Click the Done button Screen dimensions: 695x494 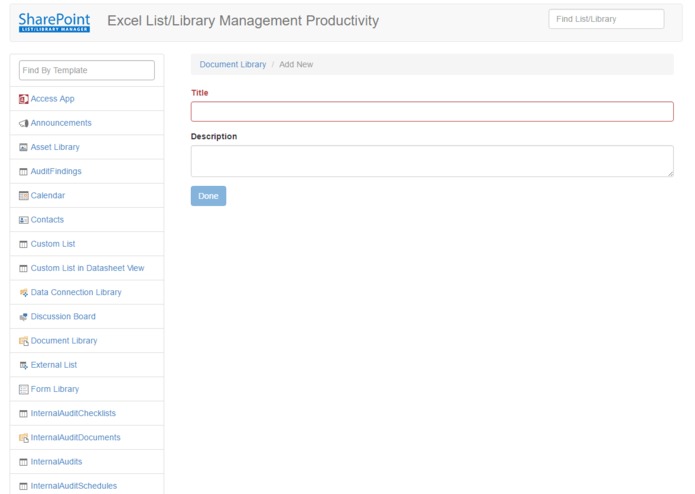point(208,196)
